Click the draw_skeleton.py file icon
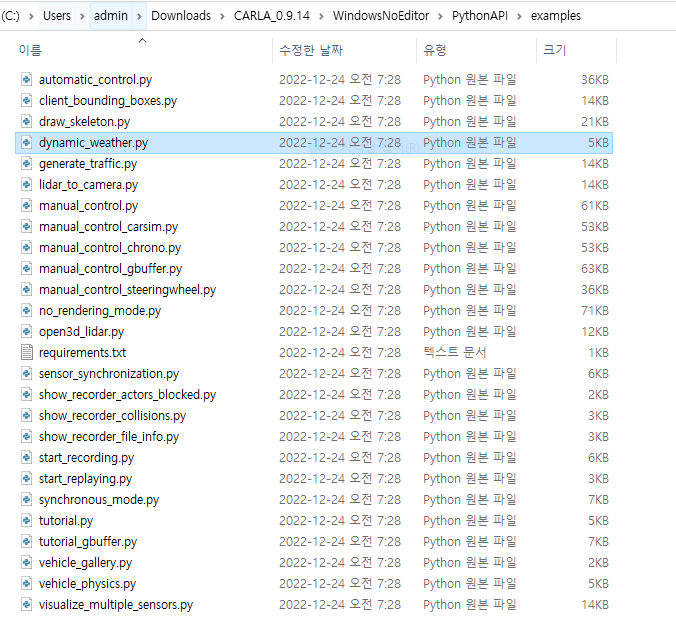This screenshot has width=676, height=630. [27, 122]
